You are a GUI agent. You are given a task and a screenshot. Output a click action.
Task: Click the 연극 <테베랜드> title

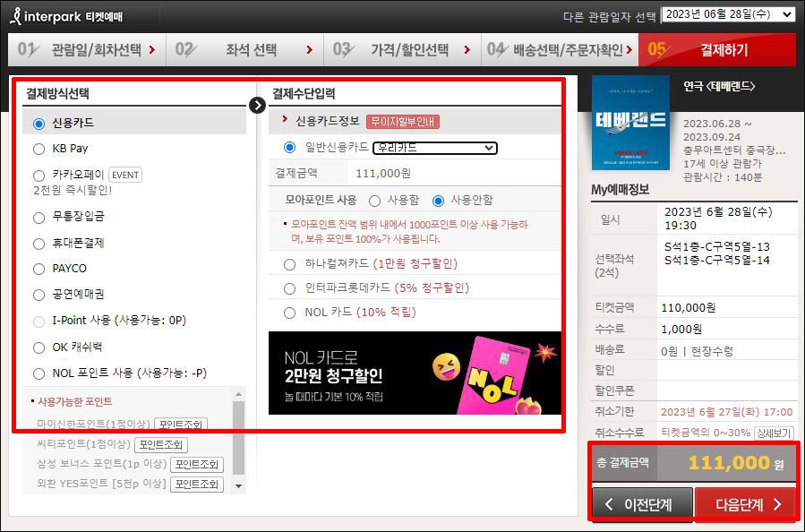click(719, 86)
